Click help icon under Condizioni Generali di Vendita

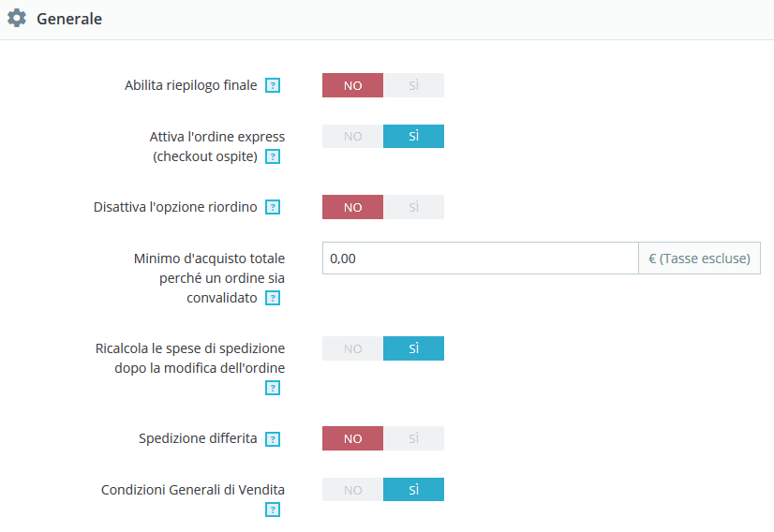(x=273, y=510)
